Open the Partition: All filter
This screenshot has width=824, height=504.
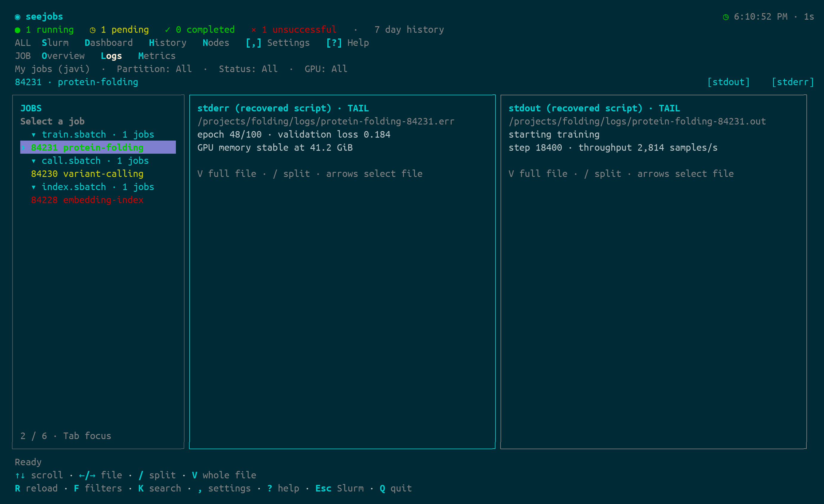pyautogui.click(x=154, y=69)
